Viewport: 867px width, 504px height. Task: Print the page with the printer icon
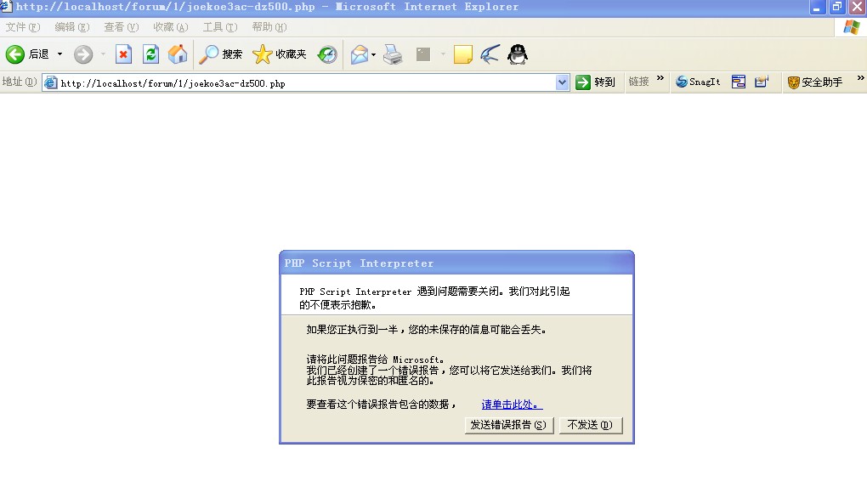click(x=393, y=54)
